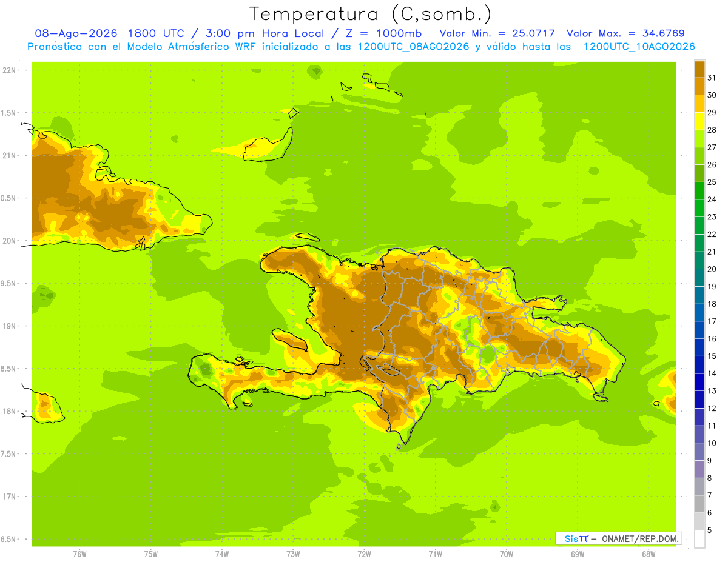Click the '74W' longitude axis label
The width and height of the screenshot is (728, 562).
[221, 554]
